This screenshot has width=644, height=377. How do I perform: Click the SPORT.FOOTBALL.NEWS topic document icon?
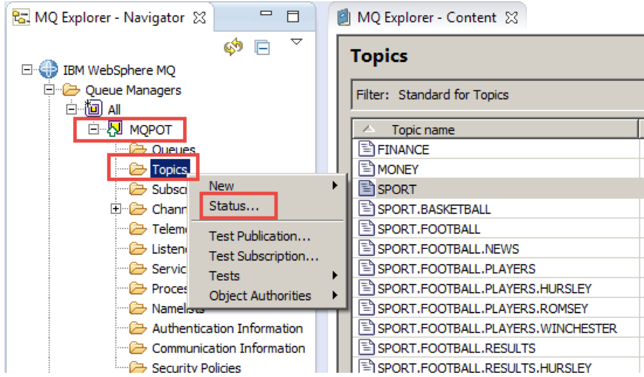[366, 248]
